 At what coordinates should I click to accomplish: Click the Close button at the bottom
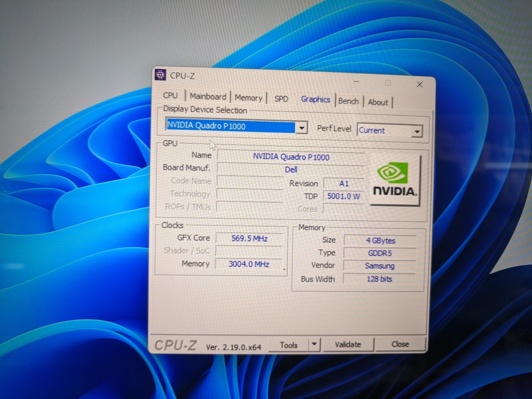click(x=400, y=344)
